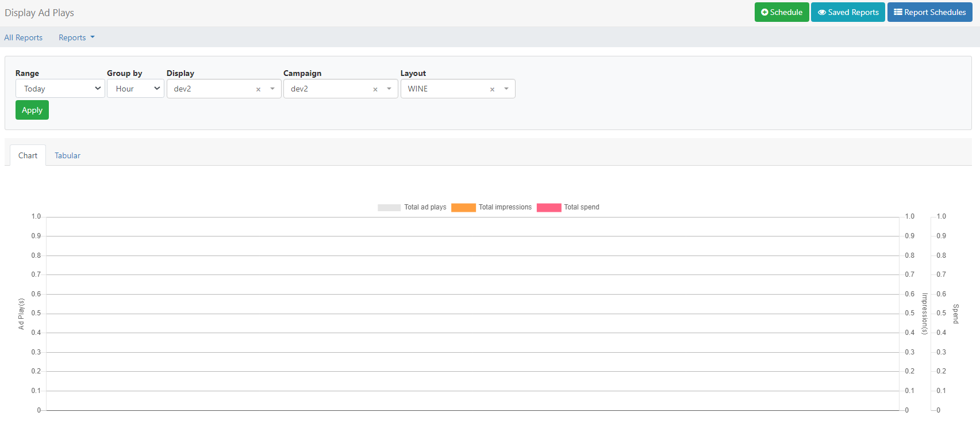Click the list icon on Report Schedules

coord(898,12)
